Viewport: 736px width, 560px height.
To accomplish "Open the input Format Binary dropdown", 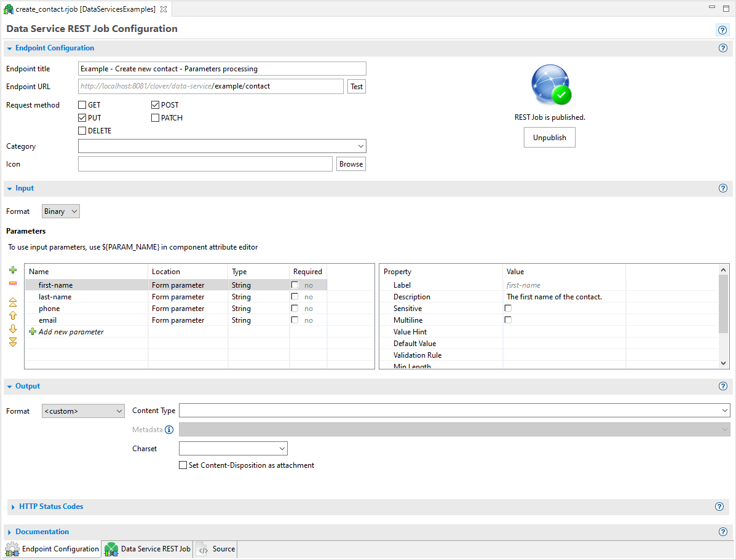I will [x=61, y=211].
